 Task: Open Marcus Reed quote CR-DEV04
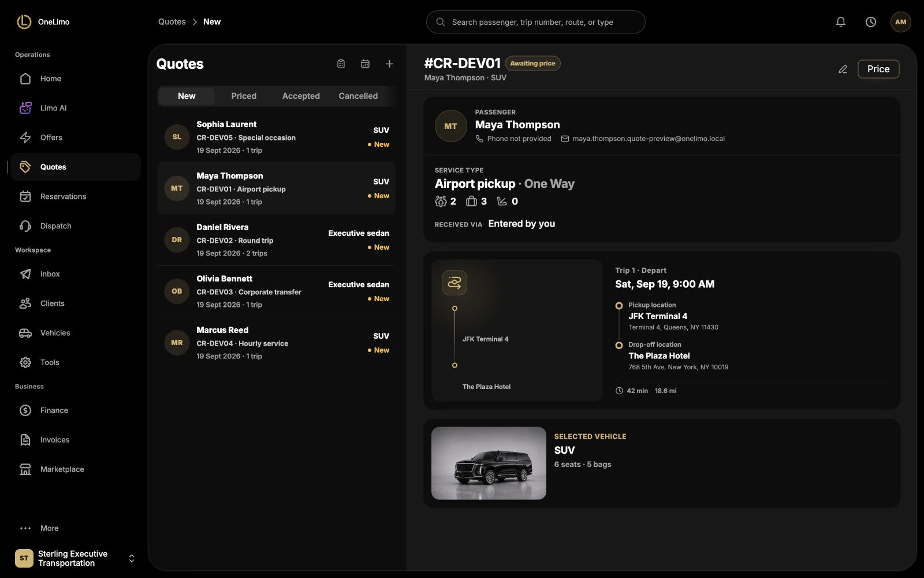pos(277,343)
